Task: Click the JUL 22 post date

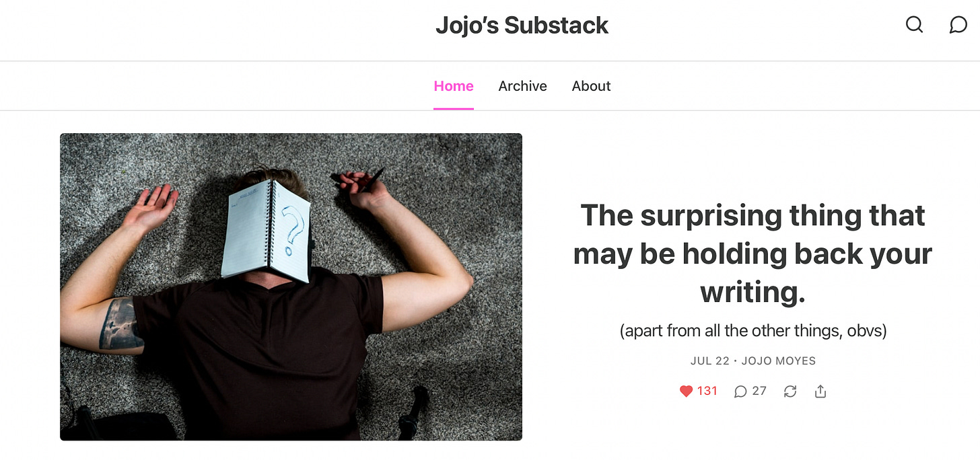Action: (x=710, y=361)
